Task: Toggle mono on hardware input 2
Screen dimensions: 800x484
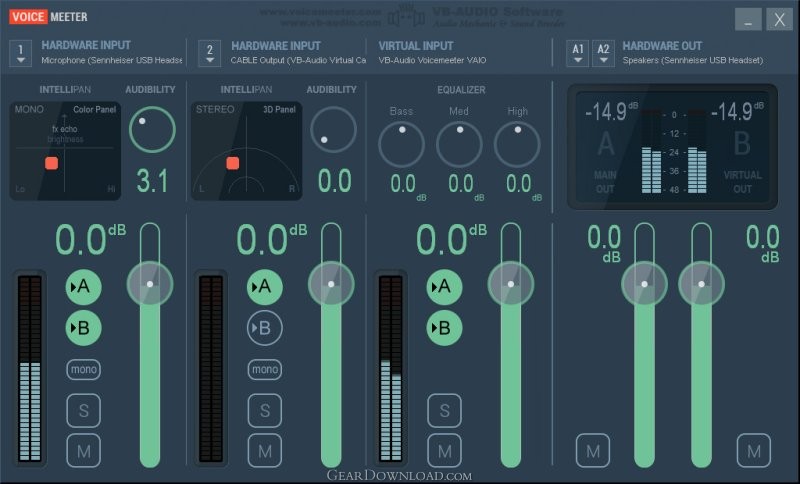Action: 265,369
